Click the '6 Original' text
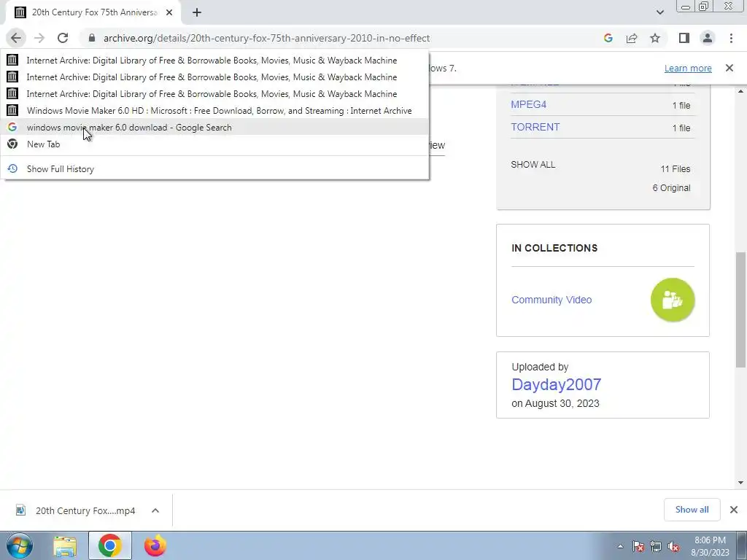The image size is (747, 560). pyautogui.click(x=671, y=188)
